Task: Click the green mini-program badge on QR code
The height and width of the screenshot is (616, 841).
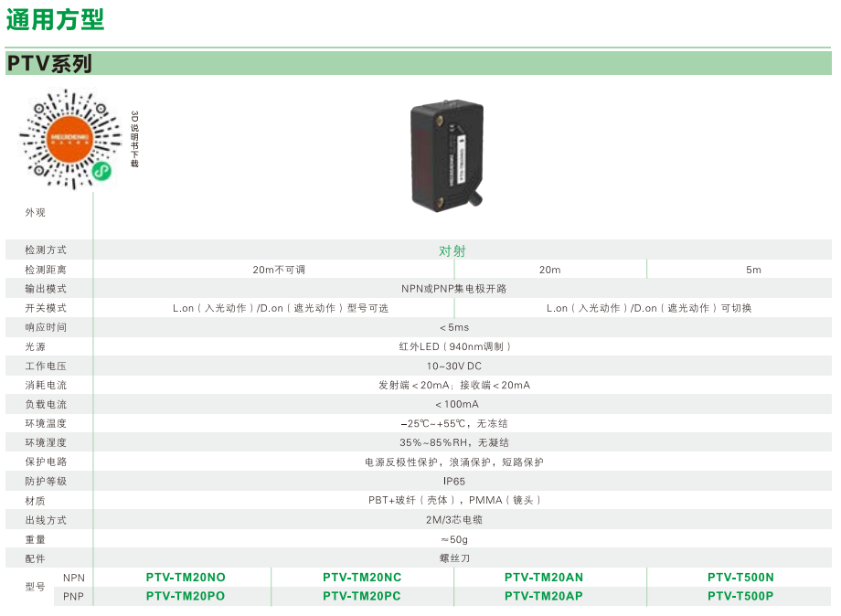Action: tap(103, 171)
